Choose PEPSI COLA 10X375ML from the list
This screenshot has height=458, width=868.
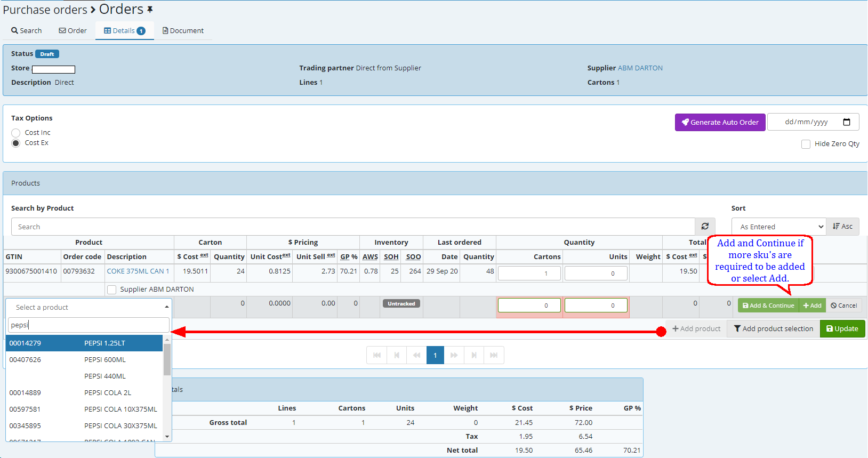coord(84,409)
